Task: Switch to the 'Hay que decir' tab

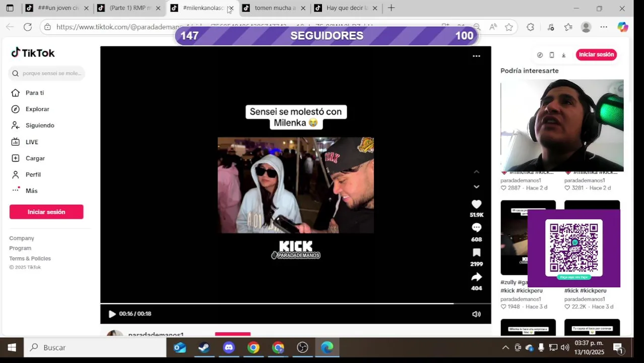Action: click(346, 8)
